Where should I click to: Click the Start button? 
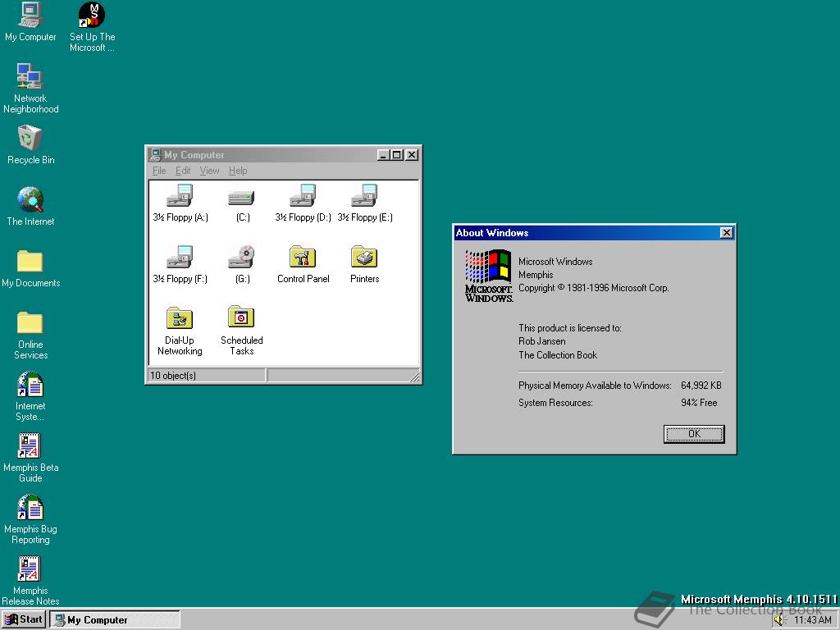[x=22, y=619]
